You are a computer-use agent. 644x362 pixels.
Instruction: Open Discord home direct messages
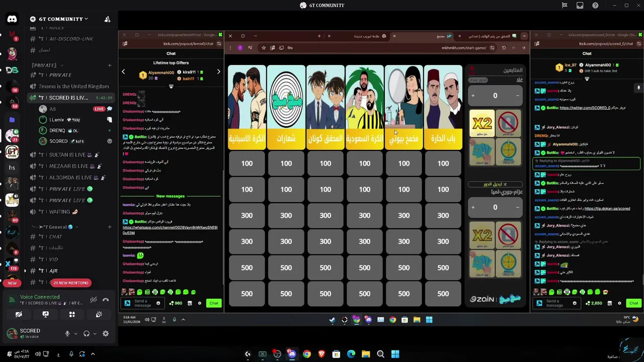click(12, 19)
